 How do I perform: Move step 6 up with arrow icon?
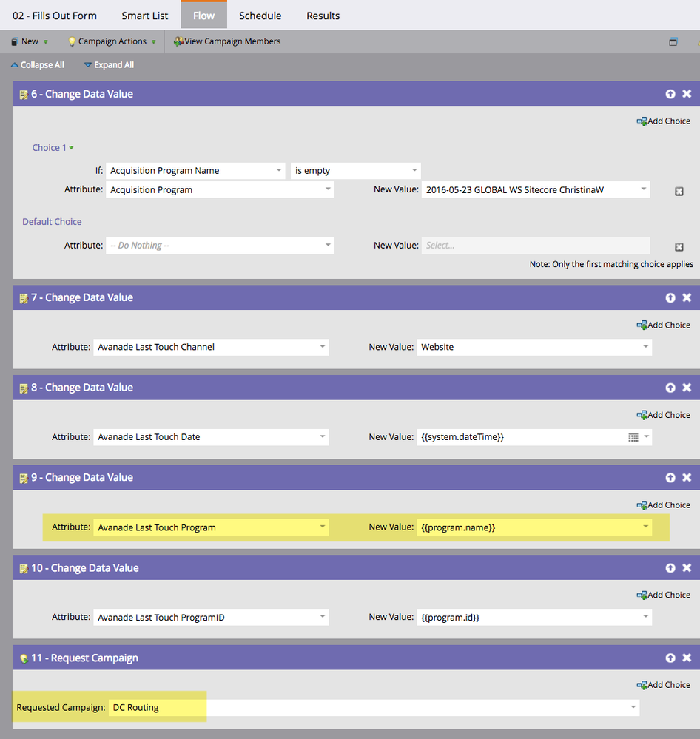point(670,94)
